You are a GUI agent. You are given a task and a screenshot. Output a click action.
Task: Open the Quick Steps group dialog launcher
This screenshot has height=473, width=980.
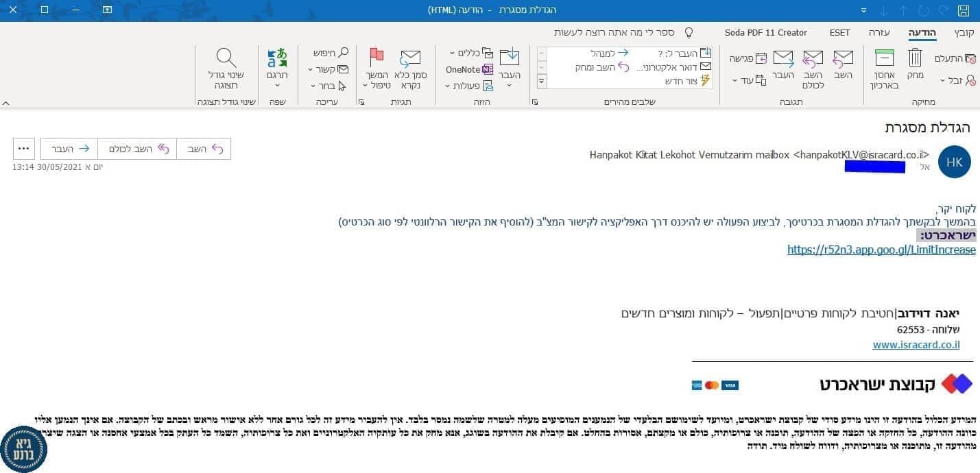click(x=535, y=102)
